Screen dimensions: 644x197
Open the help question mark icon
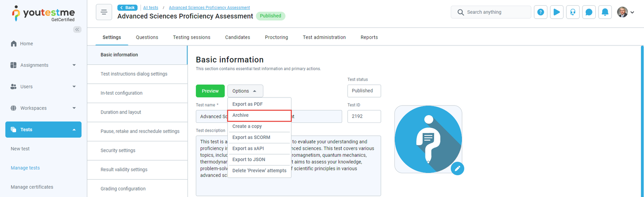pyautogui.click(x=541, y=12)
